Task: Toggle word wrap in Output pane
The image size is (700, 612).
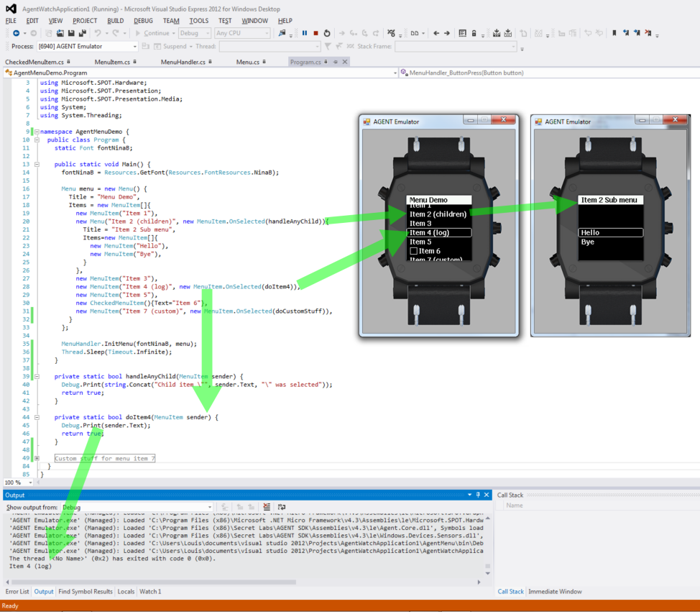Action: pyautogui.click(x=282, y=506)
